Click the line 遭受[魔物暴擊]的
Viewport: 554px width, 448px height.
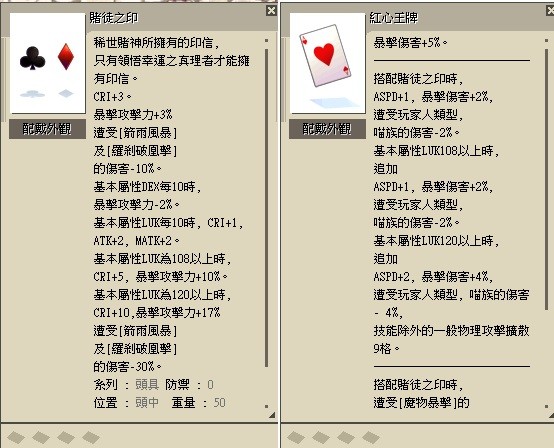[x=422, y=402]
